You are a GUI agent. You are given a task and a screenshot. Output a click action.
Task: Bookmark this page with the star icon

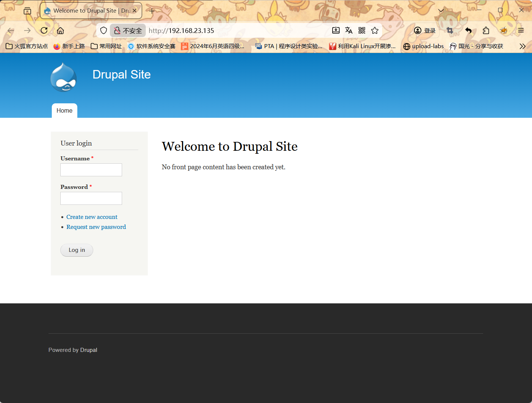(x=375, y=30)
